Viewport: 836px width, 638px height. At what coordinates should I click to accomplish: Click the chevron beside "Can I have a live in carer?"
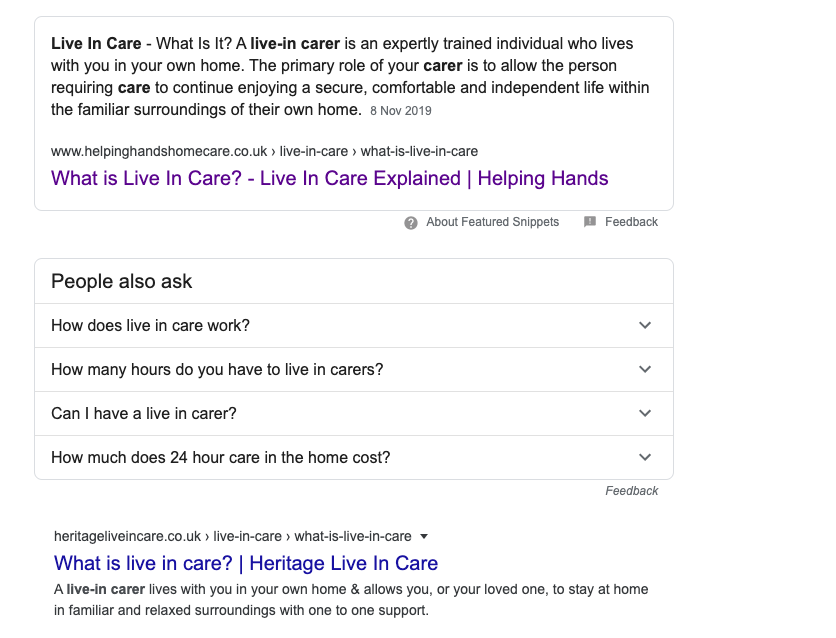click(645, 413)
